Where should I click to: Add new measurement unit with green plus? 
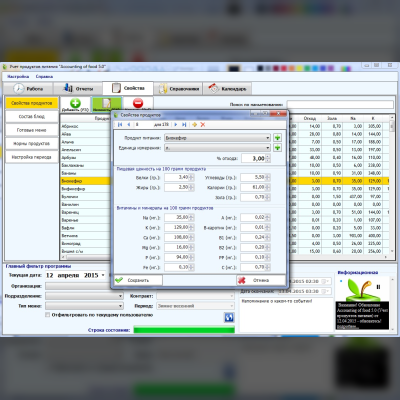(277, 148)
